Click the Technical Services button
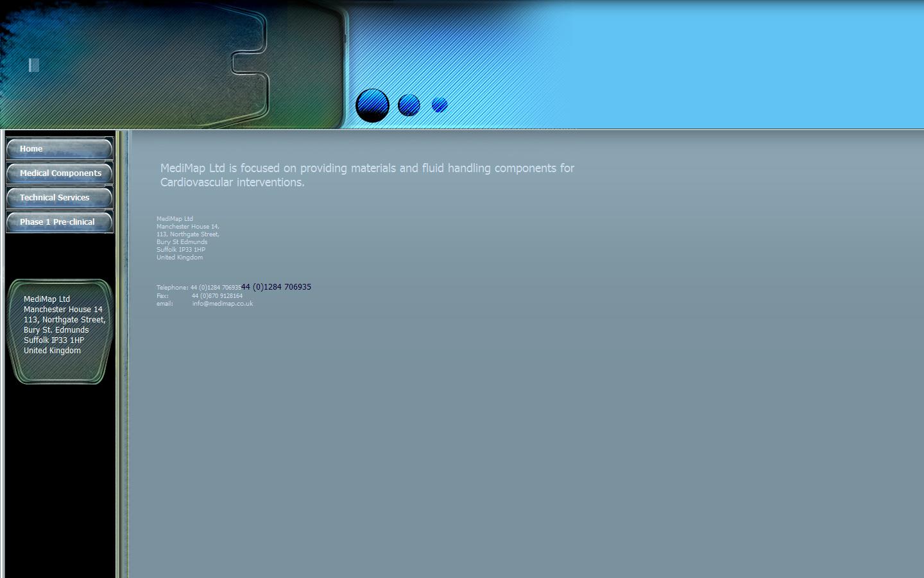This screenshot has width=924, height=578. (59, 197)
